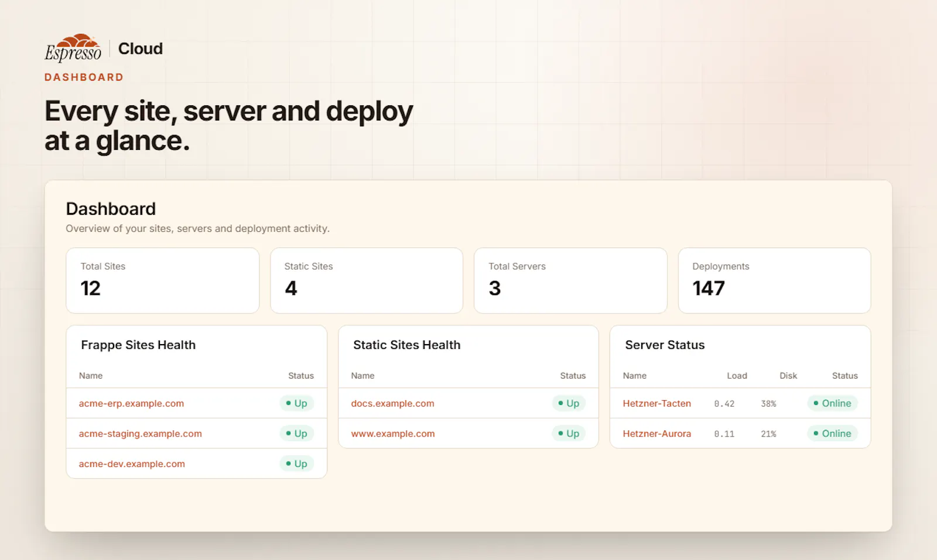The width and height of the screenshot is (937, 560).
Task: Click the Dashboard panel title
Action: click(x=111, y=209)
